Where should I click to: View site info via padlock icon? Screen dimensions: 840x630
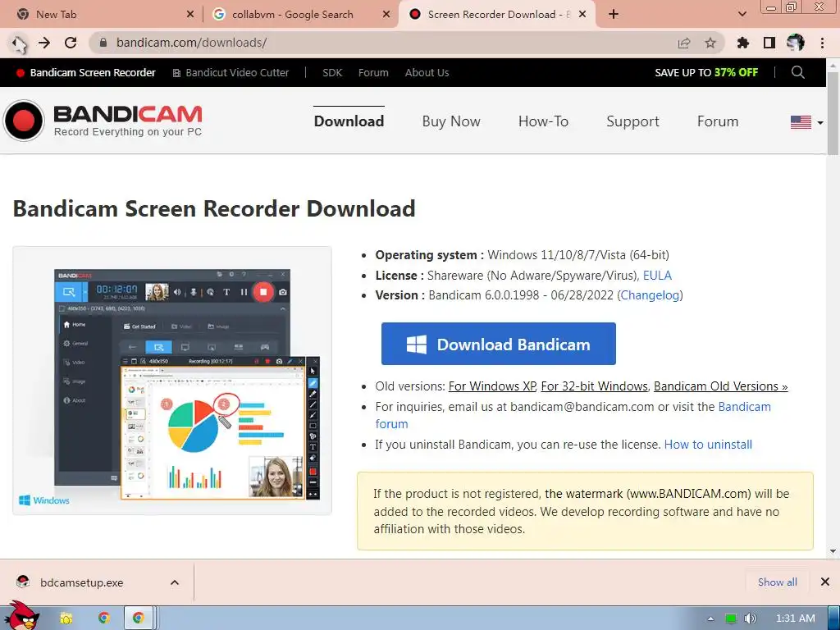click(x=104, y=43)
